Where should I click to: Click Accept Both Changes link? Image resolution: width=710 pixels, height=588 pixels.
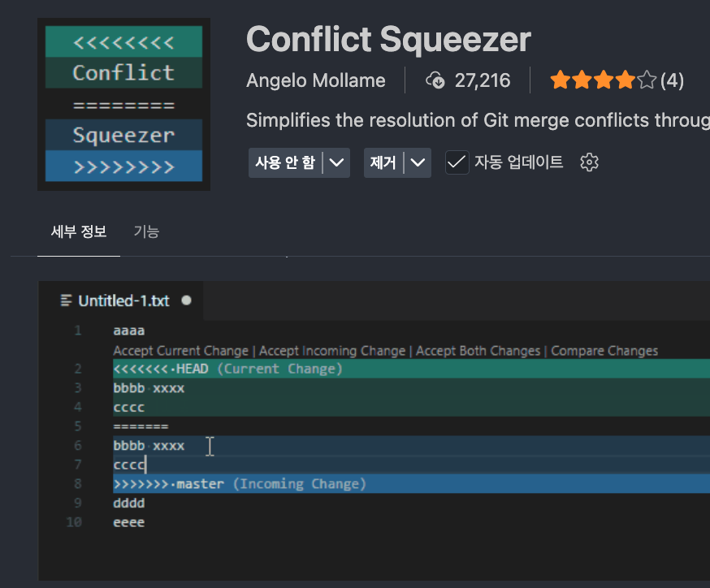(478, 351)
